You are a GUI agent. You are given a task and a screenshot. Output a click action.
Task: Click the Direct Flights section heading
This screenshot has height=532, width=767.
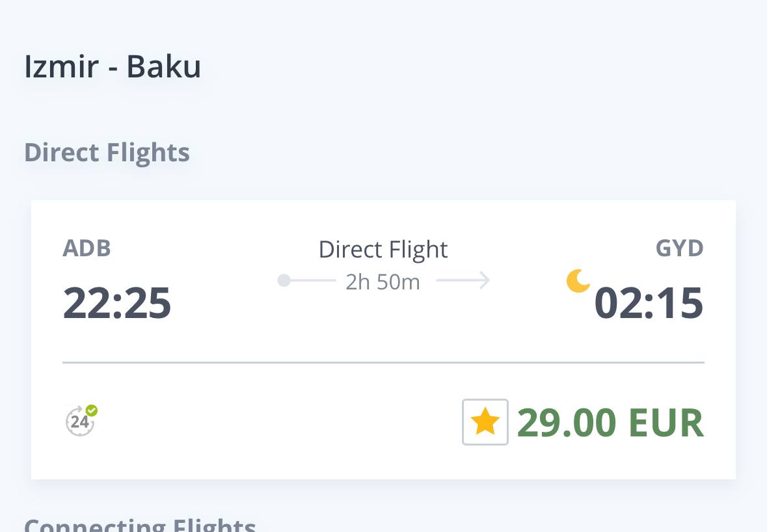[107, 153]
